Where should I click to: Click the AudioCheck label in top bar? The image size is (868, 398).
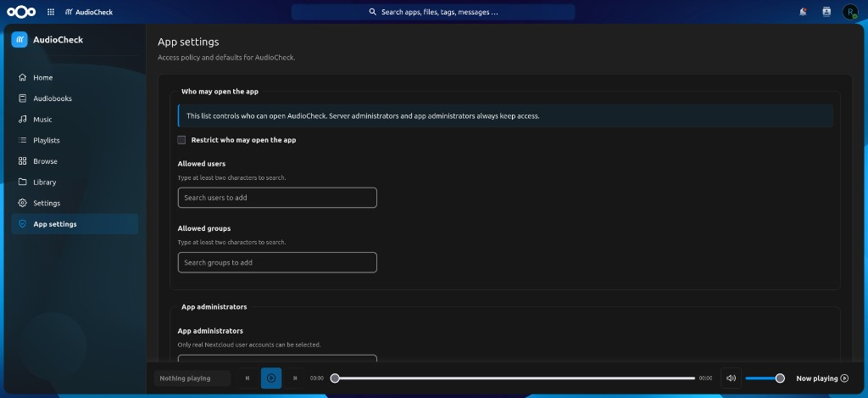94,12
